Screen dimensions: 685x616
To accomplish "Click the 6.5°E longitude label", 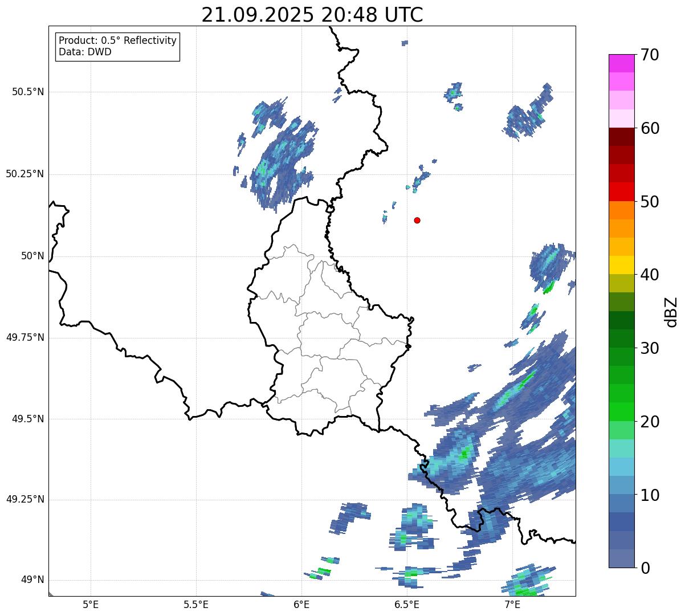I will (x=407, y=604).
